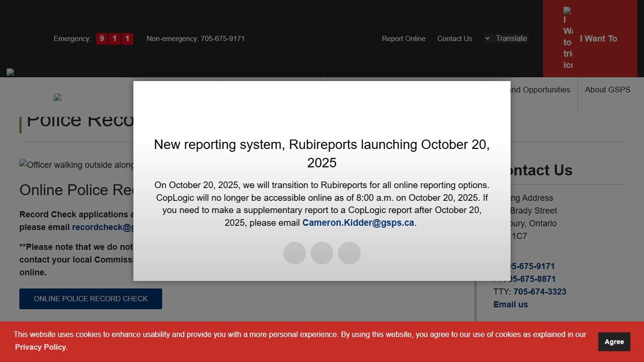Click the first grey circle icon in the popup

294,253
